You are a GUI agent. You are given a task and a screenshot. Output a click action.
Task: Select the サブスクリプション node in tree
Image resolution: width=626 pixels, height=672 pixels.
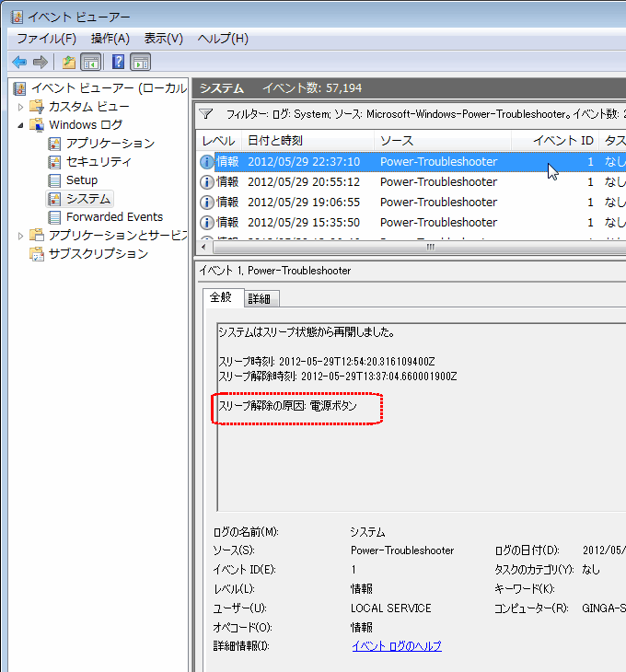click(98, 253)
